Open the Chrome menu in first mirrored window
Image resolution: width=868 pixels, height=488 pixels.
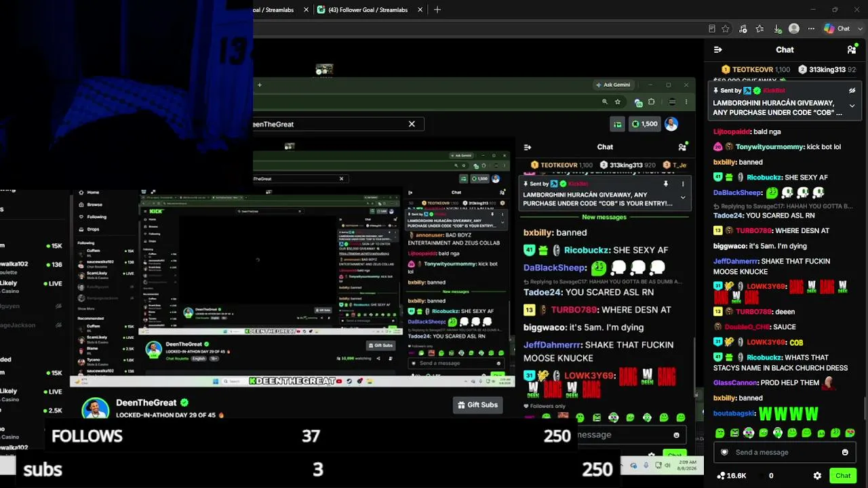pyautogui.click(x=686, y=102)
